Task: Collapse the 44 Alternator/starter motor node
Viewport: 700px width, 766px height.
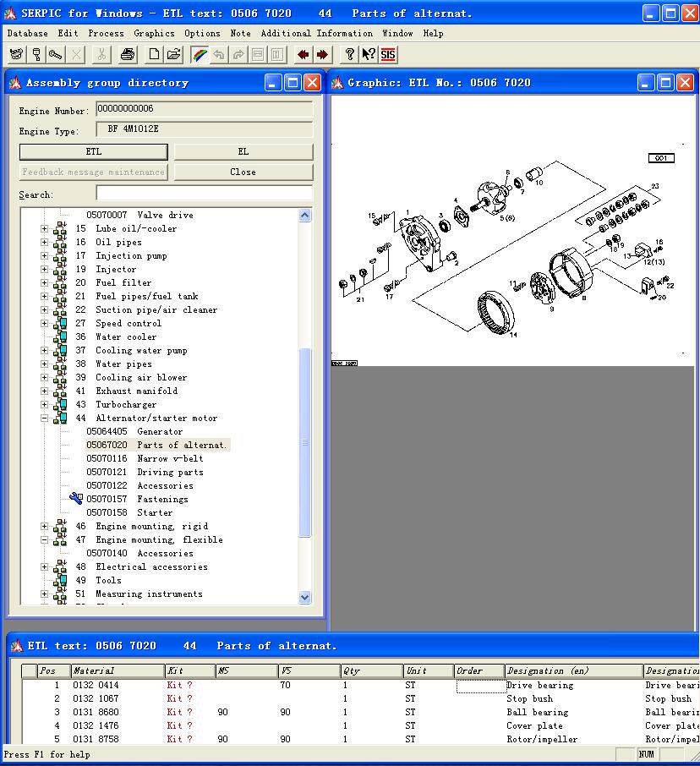Action: 45,418
